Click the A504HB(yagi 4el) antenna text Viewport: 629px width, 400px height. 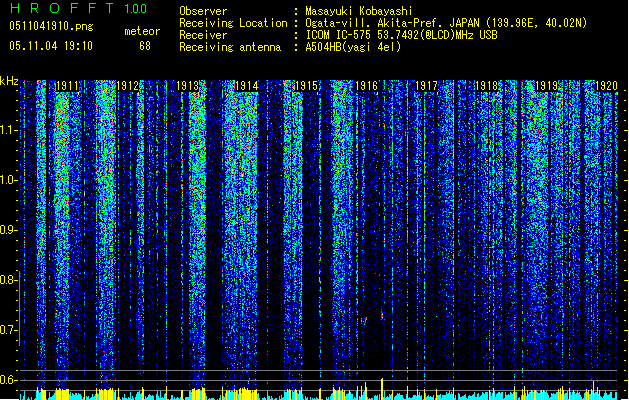(x=353, y=47)
